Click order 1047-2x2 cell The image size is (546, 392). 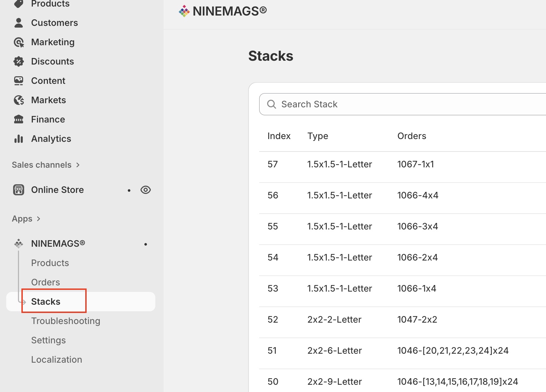point(417,320)
